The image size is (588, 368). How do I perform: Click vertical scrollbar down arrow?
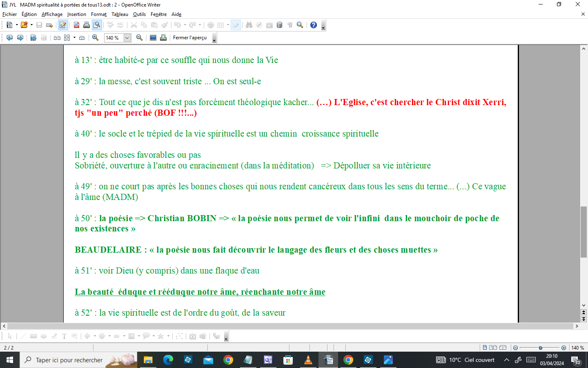click(x=584, y=305)
